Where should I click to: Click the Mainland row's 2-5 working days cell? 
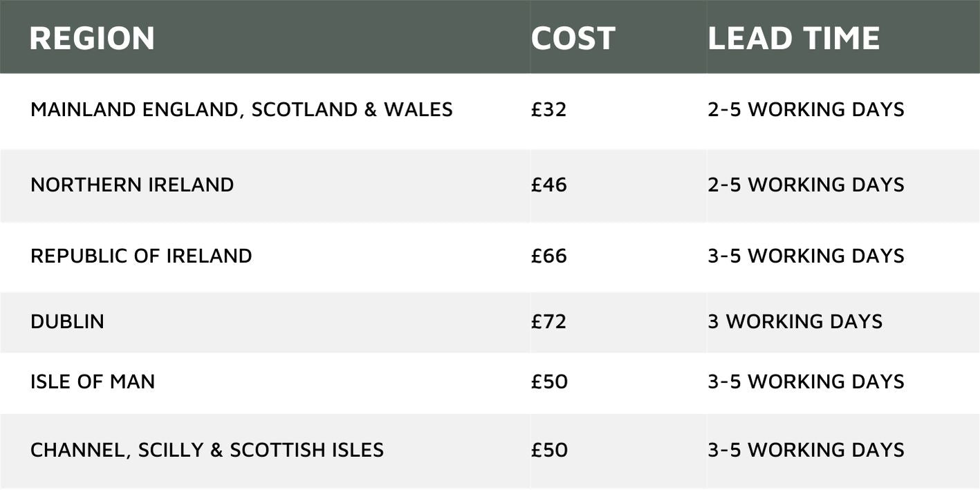pos(806,110)
